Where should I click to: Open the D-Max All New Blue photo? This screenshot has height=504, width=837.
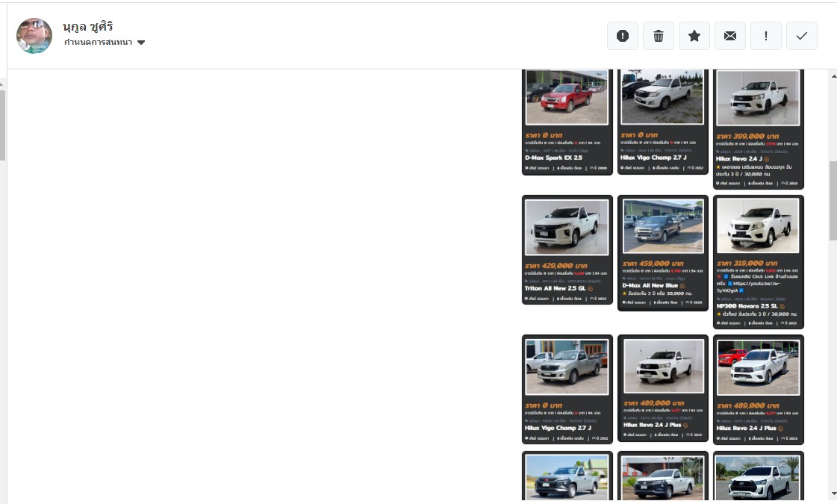[662, 226]
